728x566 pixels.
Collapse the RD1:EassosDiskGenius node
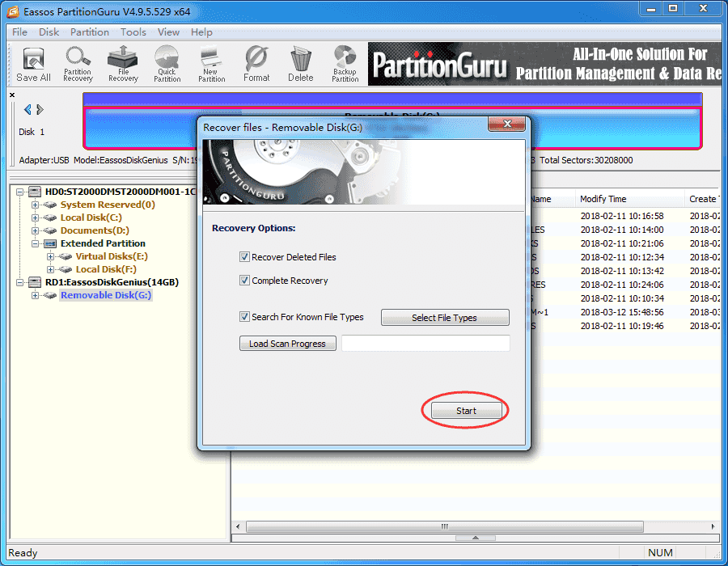click(x=19, y=282)
